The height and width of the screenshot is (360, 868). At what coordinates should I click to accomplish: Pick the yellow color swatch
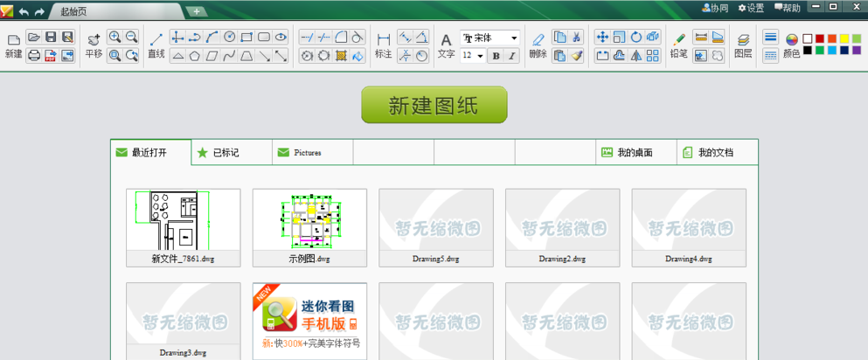coord(844,38)
